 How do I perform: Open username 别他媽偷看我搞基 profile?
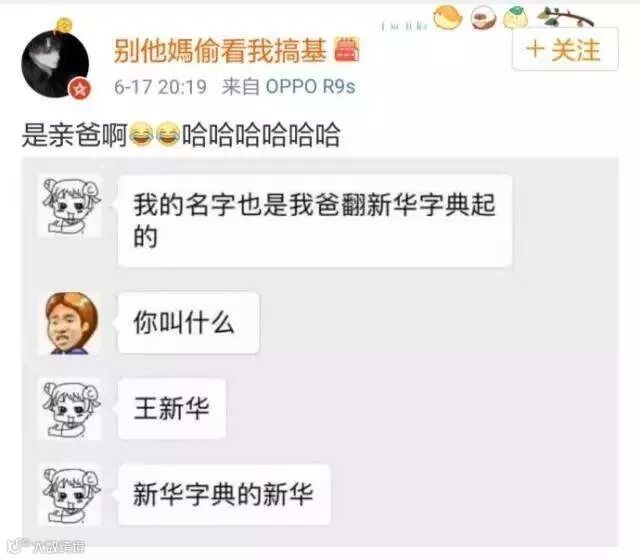coord(220,51)
